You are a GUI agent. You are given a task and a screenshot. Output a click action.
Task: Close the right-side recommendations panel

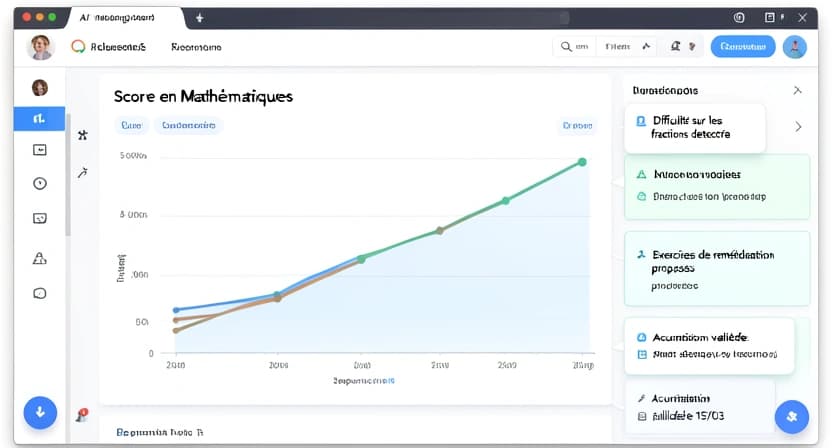(797, 90)
